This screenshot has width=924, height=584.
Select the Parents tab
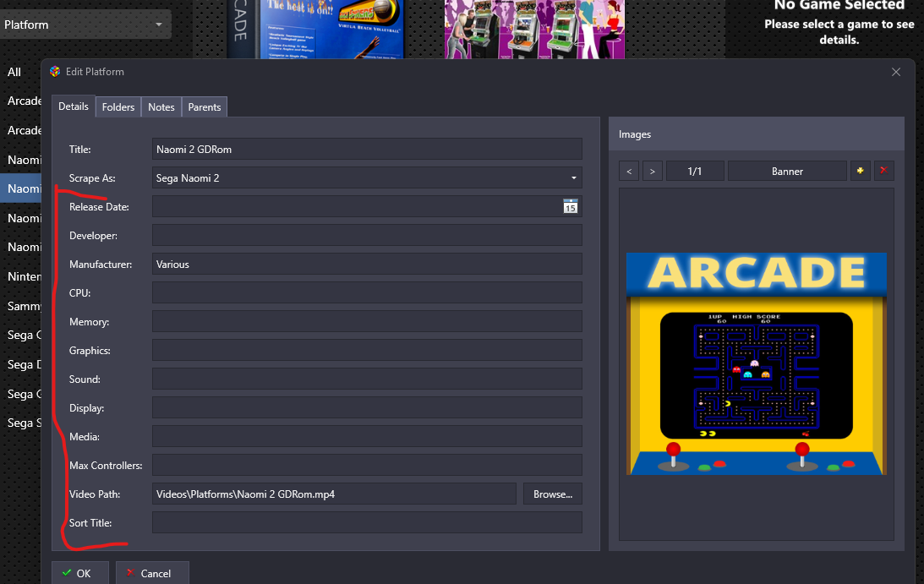pyautogui.click(x=205, y=107)
